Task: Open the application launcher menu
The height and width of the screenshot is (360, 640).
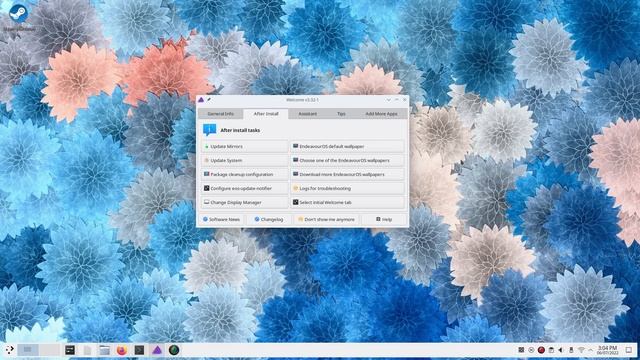Action: (9, 350)
